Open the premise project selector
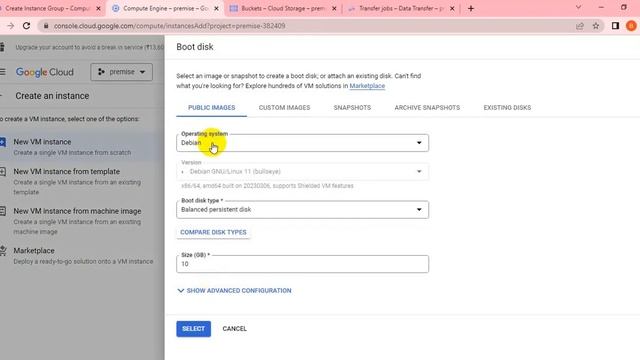Screen dimensions: 640x360 (122, 72)
